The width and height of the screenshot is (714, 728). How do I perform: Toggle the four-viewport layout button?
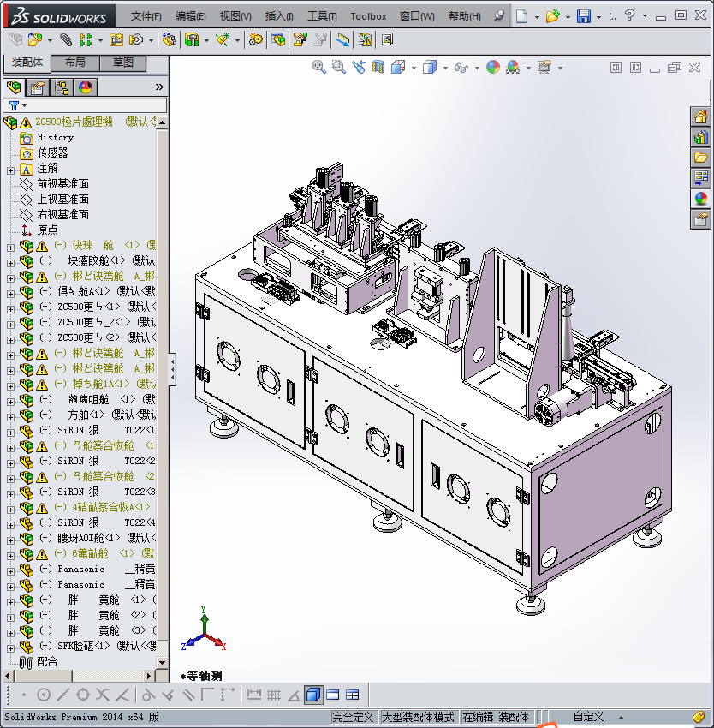click(352, 695)
